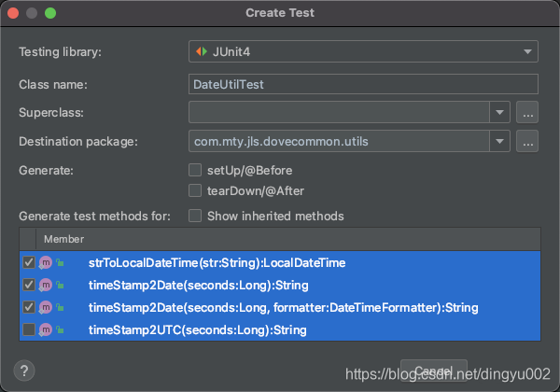This screenshot has width=560, height=392.
Task: Click the help question mark icon
Action: pos(24,371)
